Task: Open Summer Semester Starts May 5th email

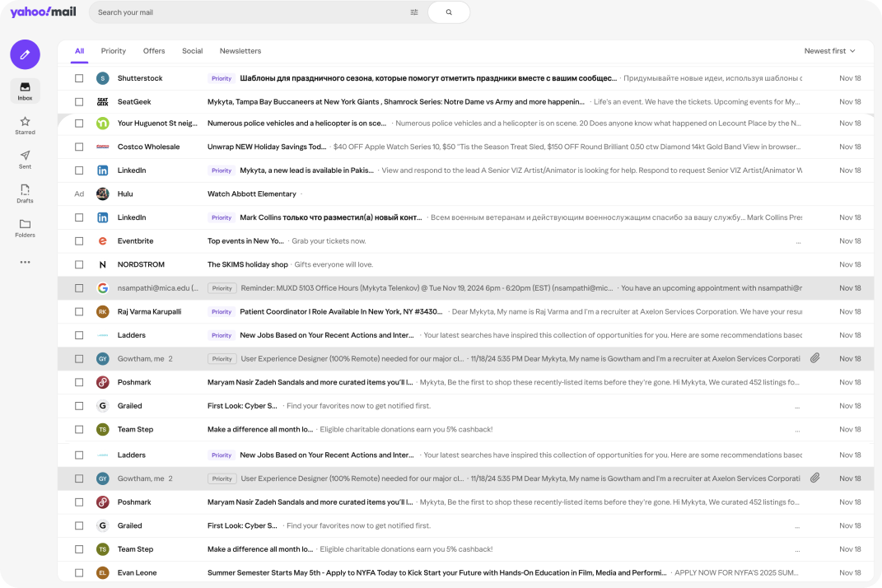Action: tap(466, 573)
